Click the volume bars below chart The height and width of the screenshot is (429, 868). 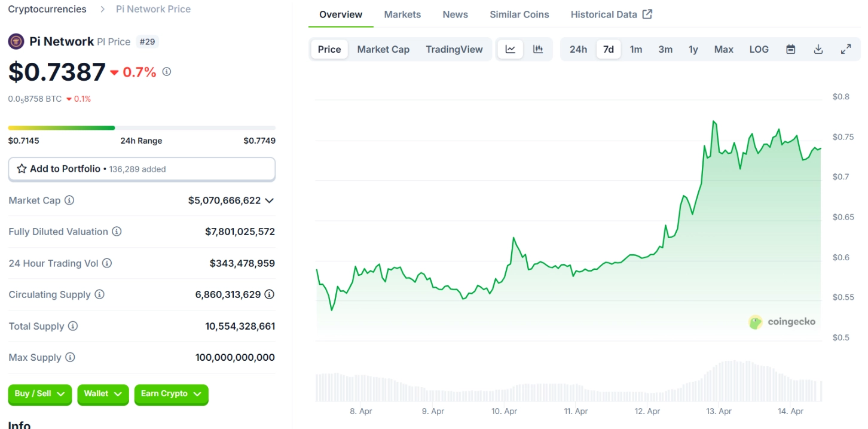pyautogui.click(x=568, y=381)
